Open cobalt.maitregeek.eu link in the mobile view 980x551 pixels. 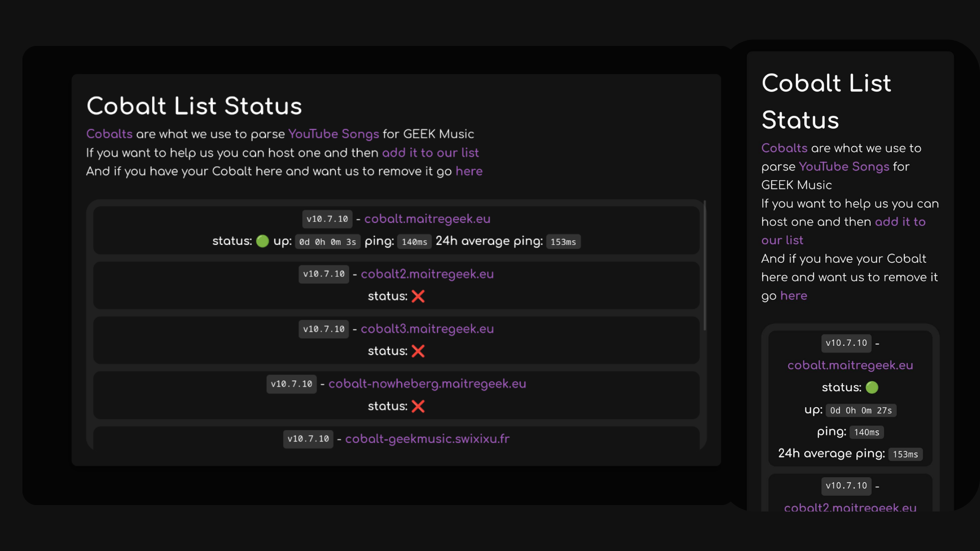[x=850, y=365]
